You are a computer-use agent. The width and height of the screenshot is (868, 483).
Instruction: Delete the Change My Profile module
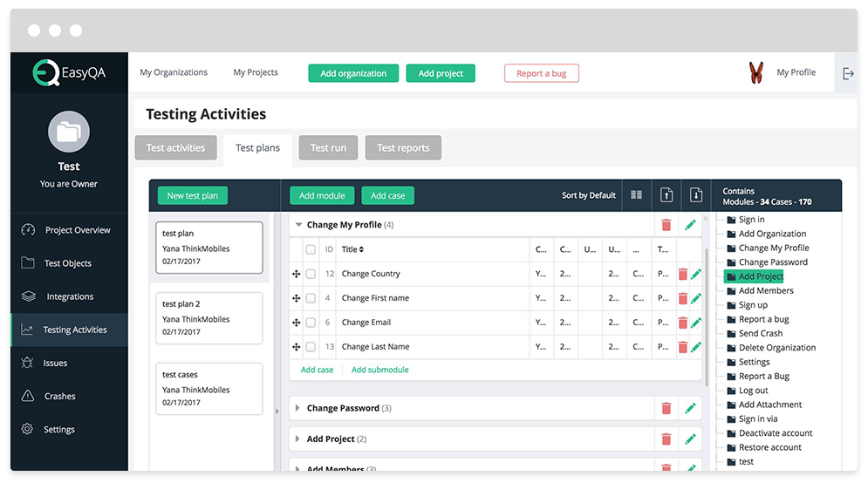(x=666, y=225)
